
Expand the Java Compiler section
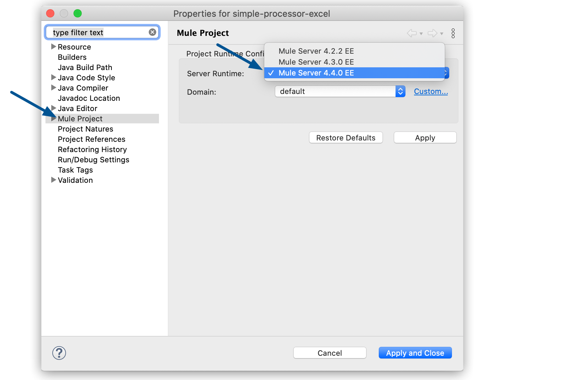click(x=53, y=87)
